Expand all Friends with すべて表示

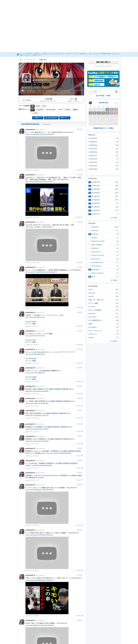[x=114, y=280]
